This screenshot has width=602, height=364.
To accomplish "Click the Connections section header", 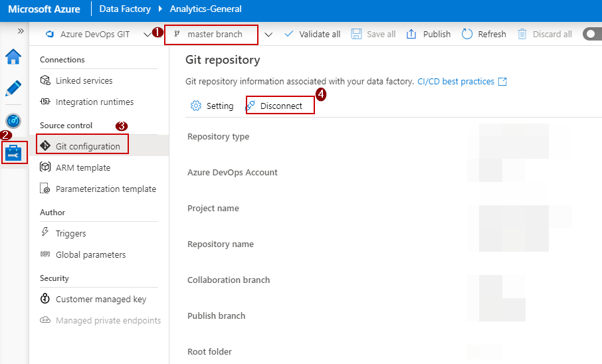I will [62, 60].
